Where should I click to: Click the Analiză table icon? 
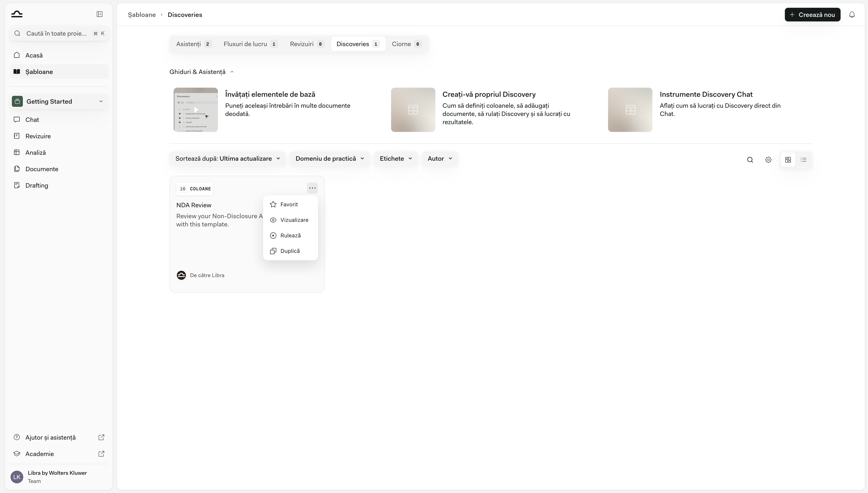(17, 152)
